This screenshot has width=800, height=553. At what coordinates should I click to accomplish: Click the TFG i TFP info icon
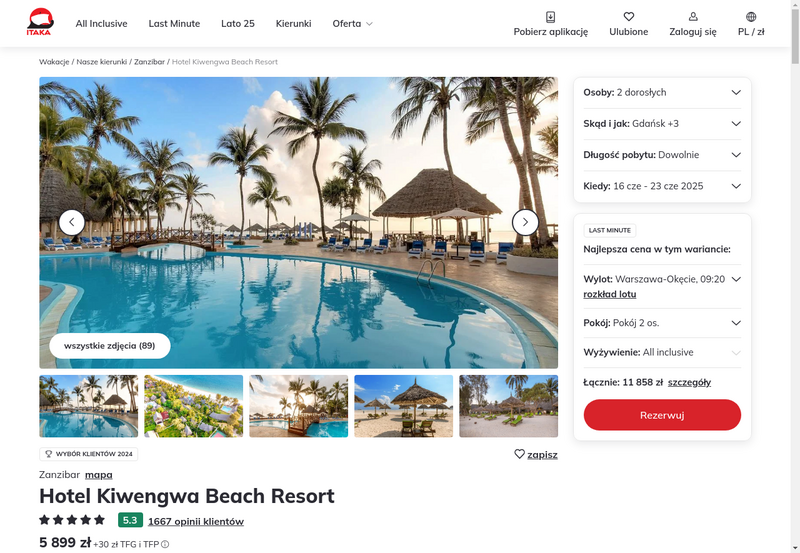click(165, 544)
